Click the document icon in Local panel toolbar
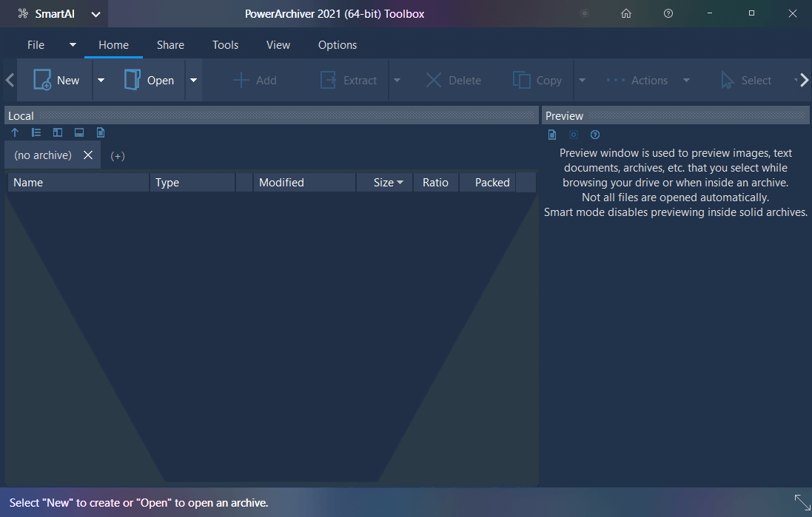 pyautogui.click(x=101, y=132)
